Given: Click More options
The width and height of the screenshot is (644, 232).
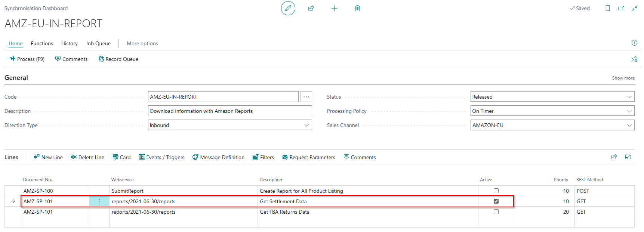Looking at the screenshot, I should pos(142,43).
